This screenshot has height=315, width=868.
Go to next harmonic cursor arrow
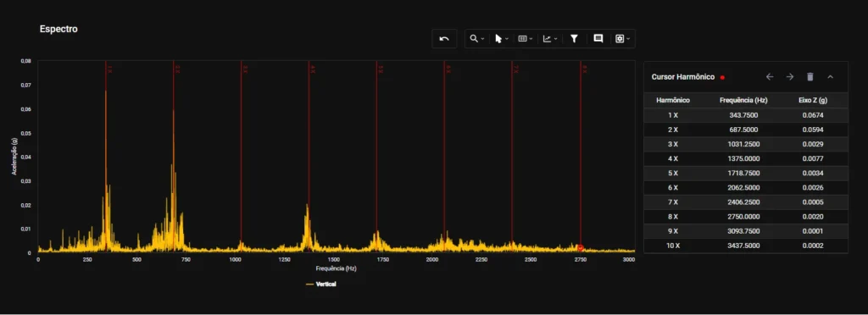(x=790, y=77)
